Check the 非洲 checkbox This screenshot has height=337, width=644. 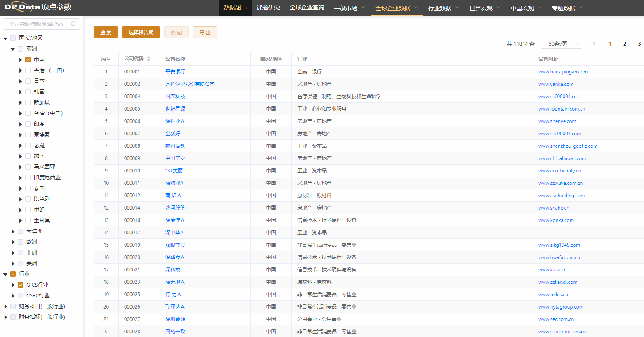(21, 252)
